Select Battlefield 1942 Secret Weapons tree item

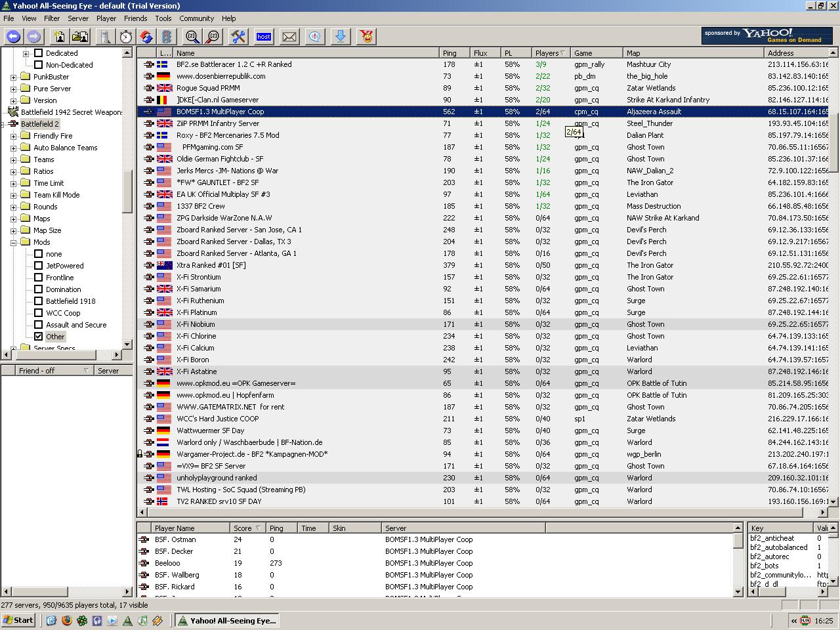pos(71,112)
